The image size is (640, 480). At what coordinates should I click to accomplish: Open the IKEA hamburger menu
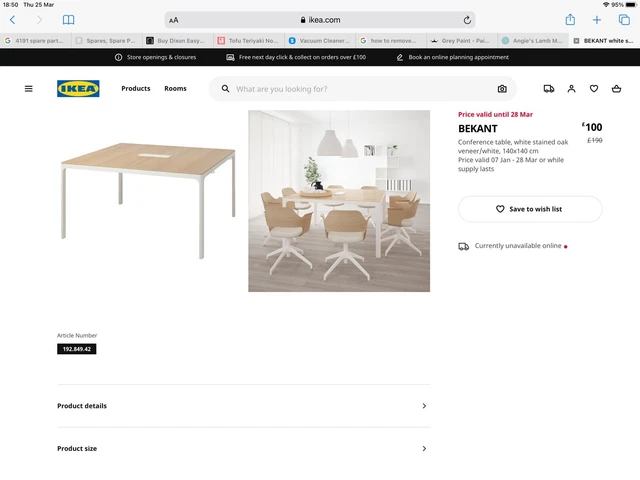(29, 89)
